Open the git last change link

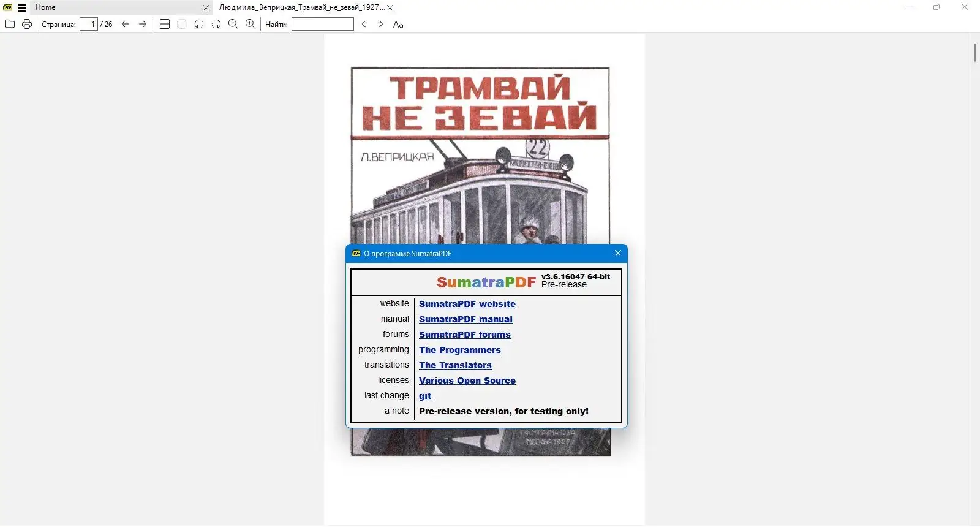tap(426, 396)
